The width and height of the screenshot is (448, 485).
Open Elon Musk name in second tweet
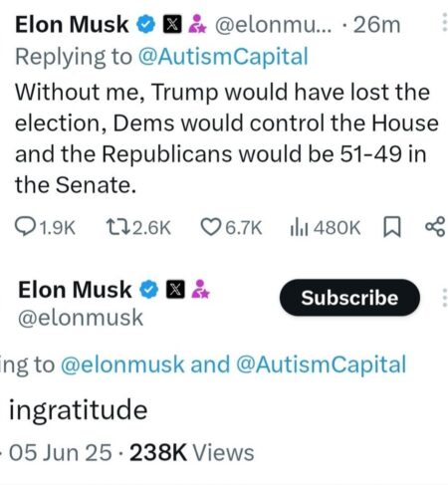(x=75, y=290)
